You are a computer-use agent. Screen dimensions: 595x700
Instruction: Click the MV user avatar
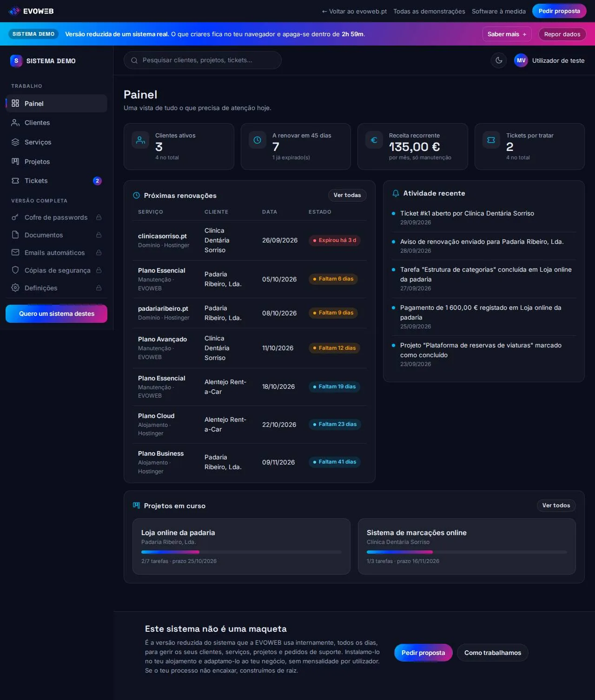521,60
